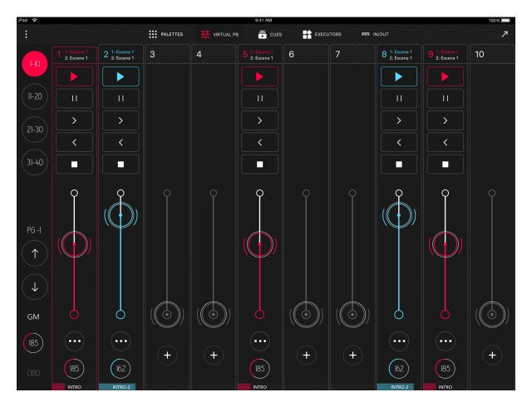Switch to the Virtual PB tab
This screenshot has height=407, width=532.
[x=219, y=34]
